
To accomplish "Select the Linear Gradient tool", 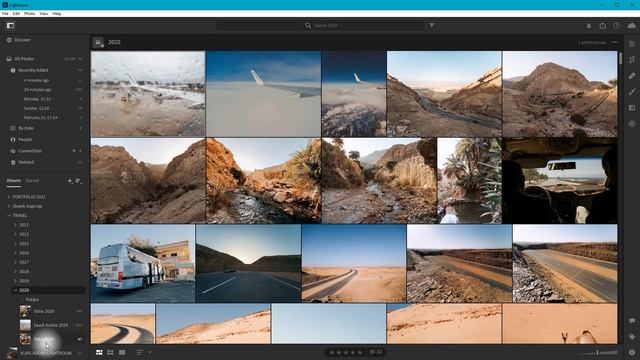I will pos(632,107).
